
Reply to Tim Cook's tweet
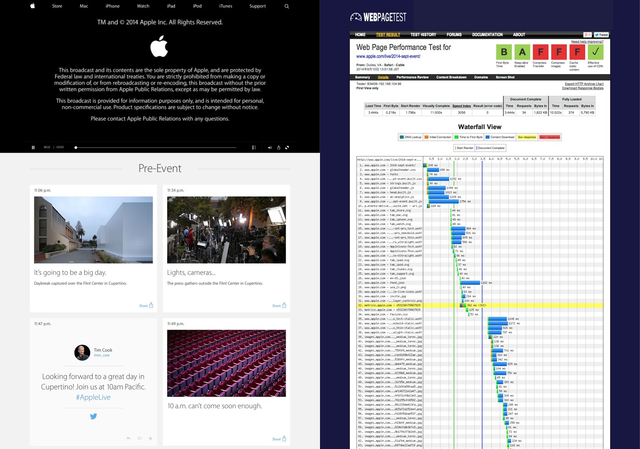(129, 438)
